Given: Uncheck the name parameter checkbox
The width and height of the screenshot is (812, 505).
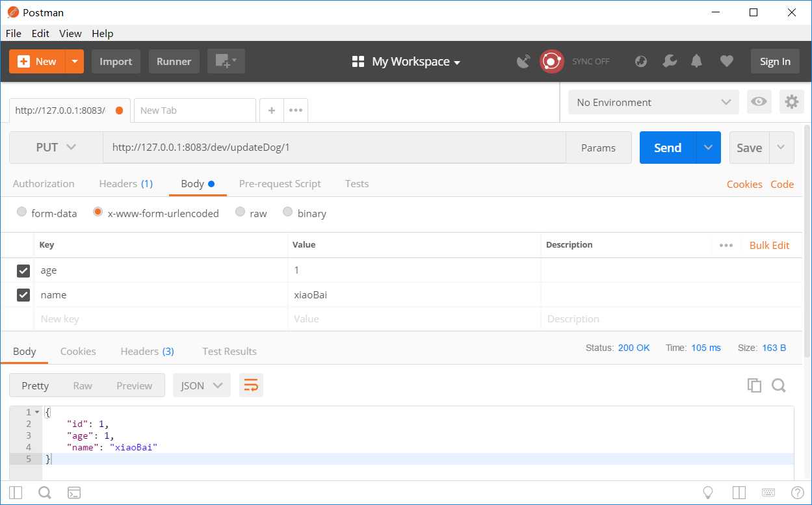Looking at the screenshot, I should tap(23, 295).
